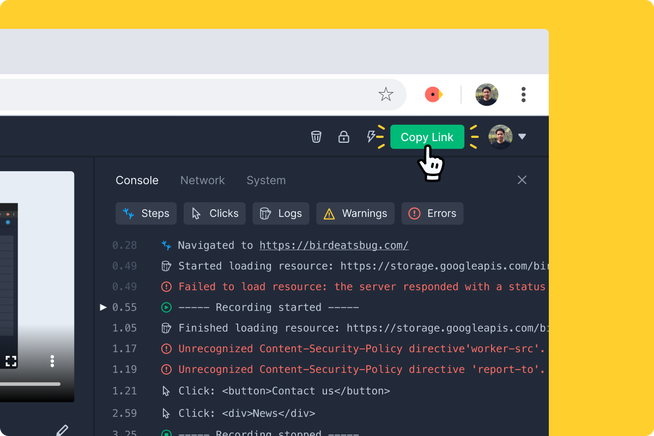
Task: Click the pencil edit icon
Action: [62, 430]
